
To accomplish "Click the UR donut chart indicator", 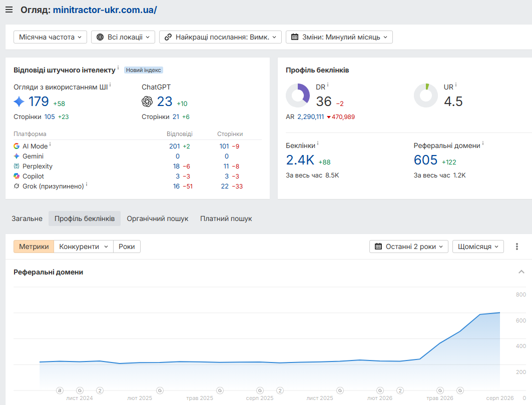I will (426, 95).
